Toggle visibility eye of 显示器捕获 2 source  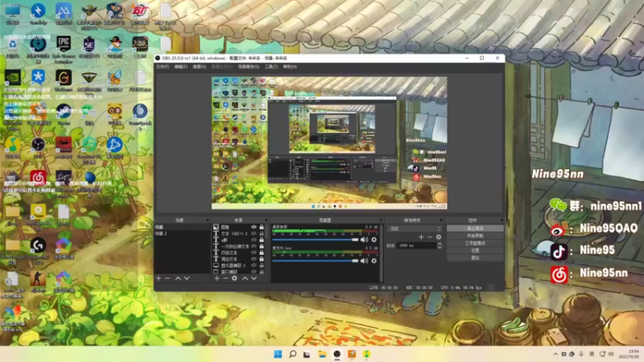coord(254,265)
